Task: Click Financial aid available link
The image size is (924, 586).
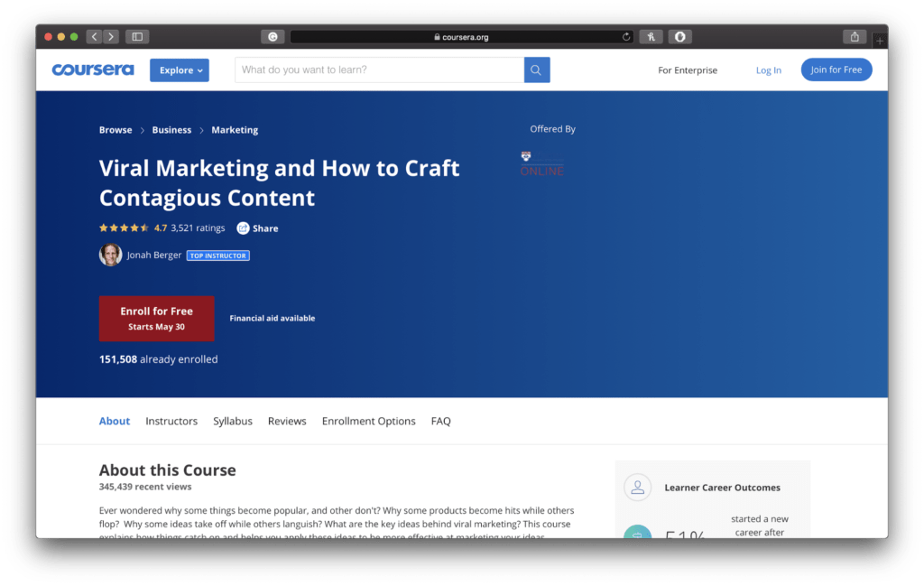Action: 273,319
